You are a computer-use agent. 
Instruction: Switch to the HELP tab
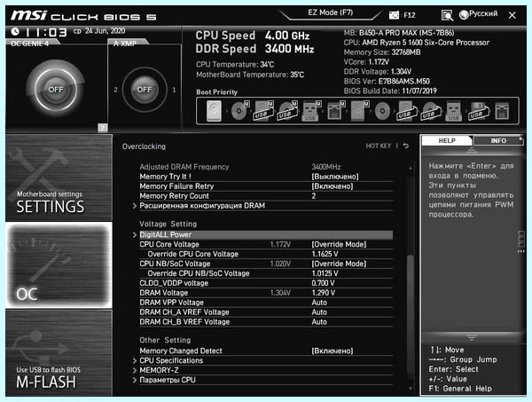pyautogui.click(x=447, y=140)
